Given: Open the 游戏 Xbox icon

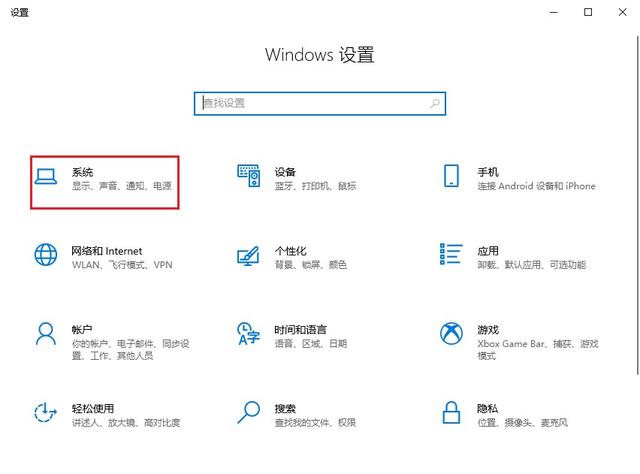Looking at the screenshot, I should [451, 334].
